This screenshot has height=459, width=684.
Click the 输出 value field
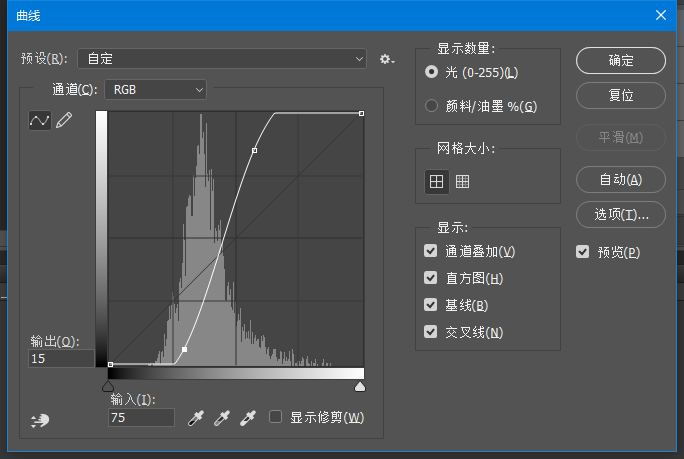point(62,359)
